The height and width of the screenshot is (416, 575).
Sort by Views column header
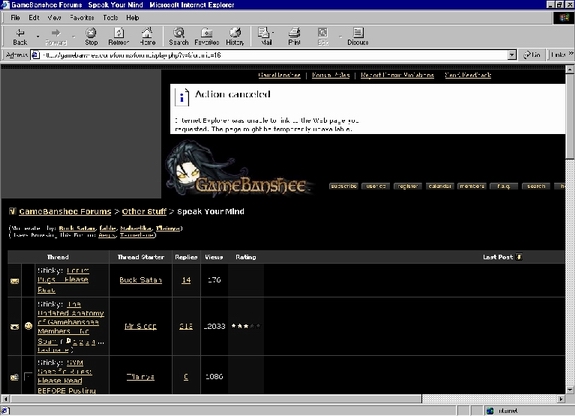(x=214, y=257)
